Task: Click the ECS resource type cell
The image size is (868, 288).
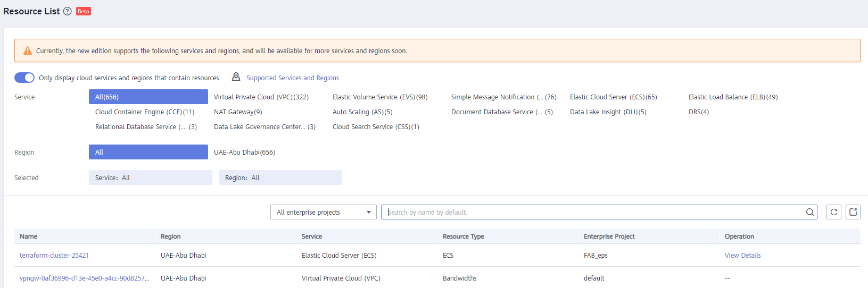Action: pos(448,255)
